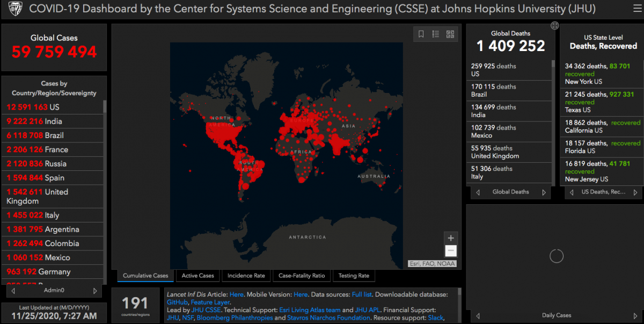Select 170 115 deaths Brazil entry
This screenshot has height=324, width=644.
[509, 90]
